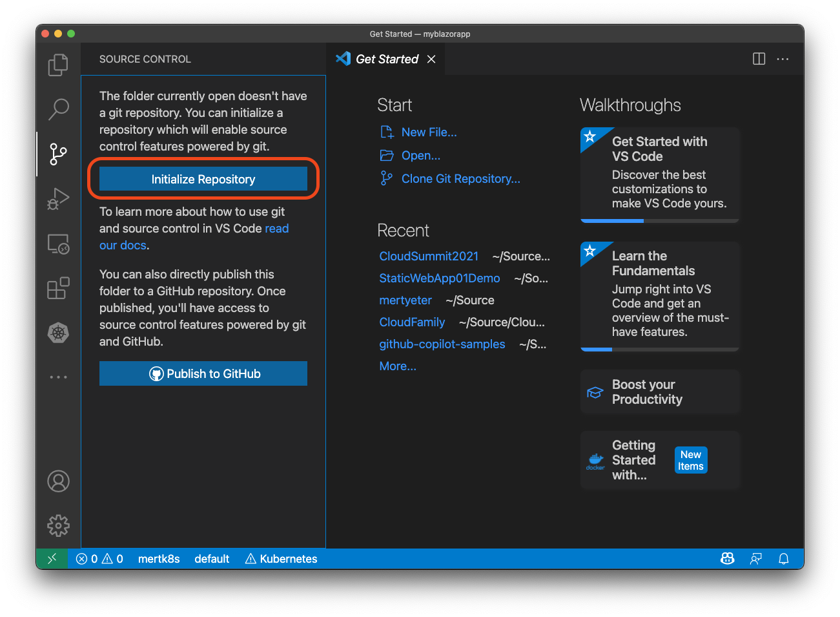The image size is (840, 617).
Task: Open the Kubernetes view in activity bar
Action: tap(58, 333)
